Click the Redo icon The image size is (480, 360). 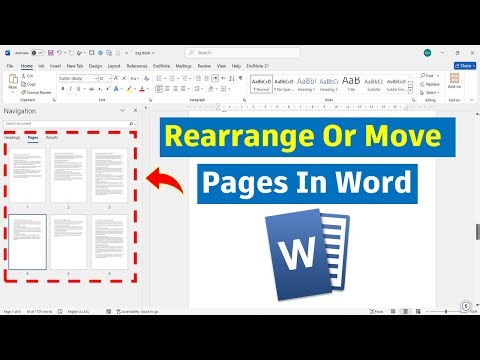tap(71, 53)
